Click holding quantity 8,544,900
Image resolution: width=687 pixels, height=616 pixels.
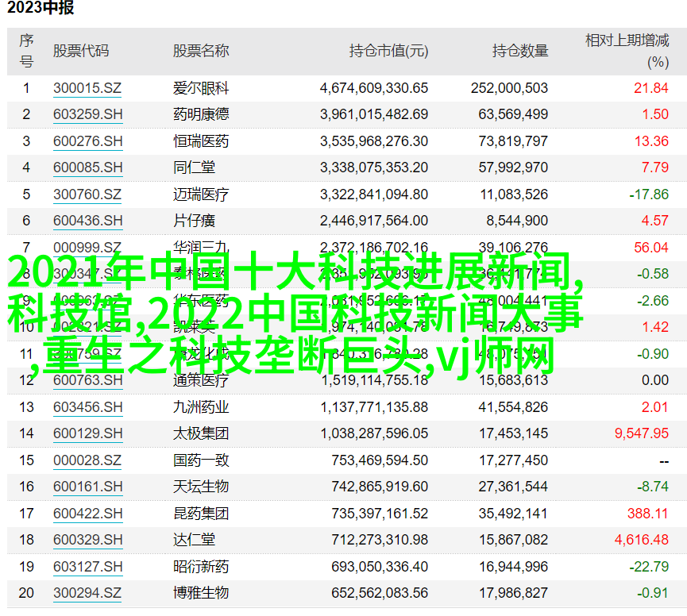[517, 220]
